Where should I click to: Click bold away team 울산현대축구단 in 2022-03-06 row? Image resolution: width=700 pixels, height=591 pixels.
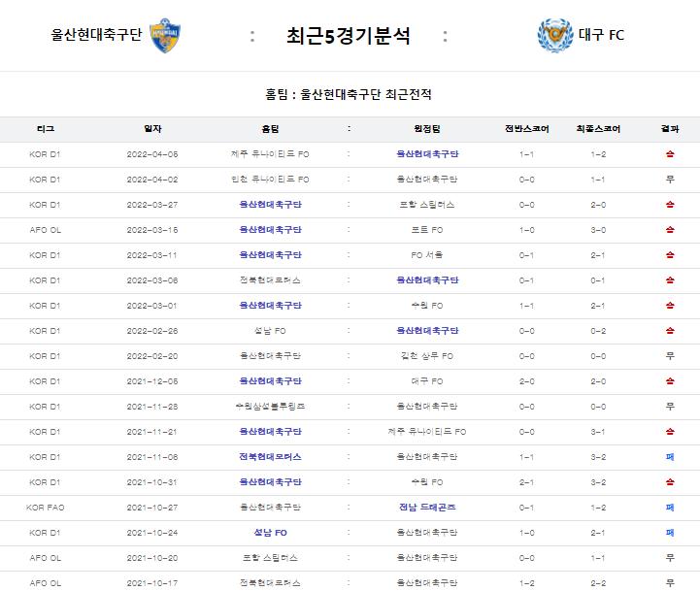pyautogui.click(x=427, y=280)
